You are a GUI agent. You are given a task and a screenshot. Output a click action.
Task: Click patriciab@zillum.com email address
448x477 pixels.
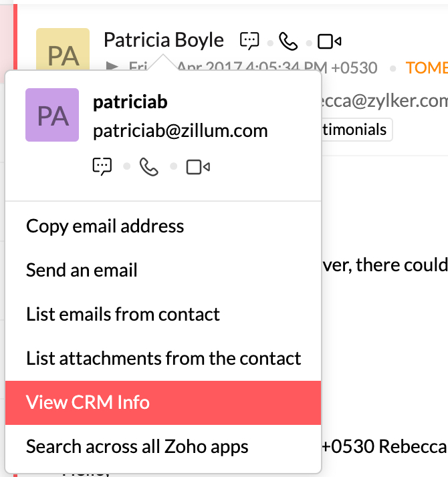point(180,131)
